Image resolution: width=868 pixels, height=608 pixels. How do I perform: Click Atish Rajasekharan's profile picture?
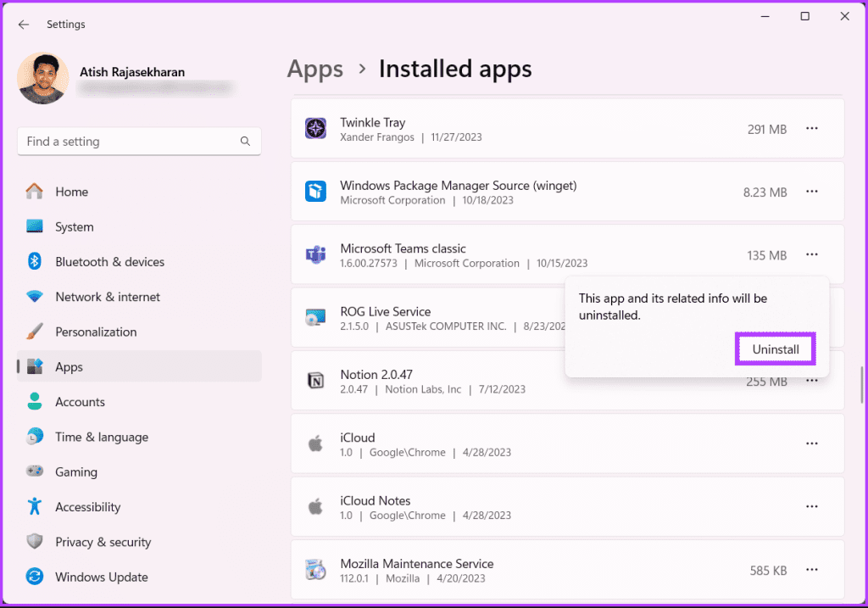(42, 78)
